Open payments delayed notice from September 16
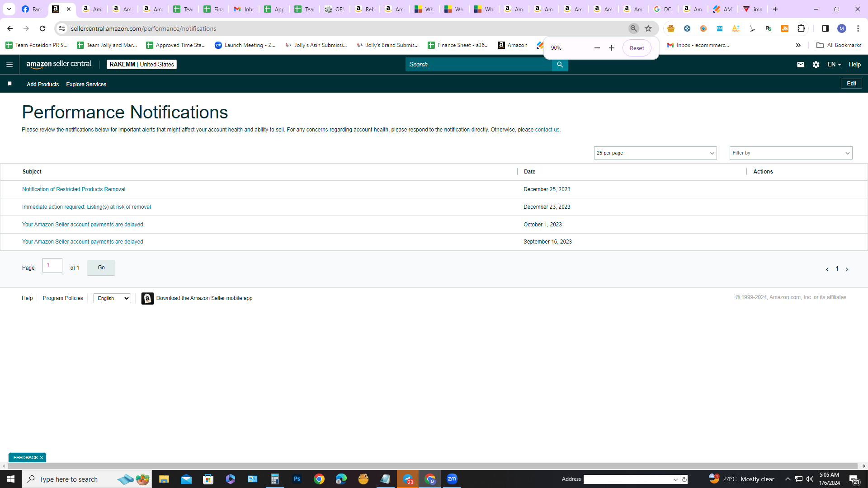Screen dimensions: 868x488 click(x=82, y=242)
